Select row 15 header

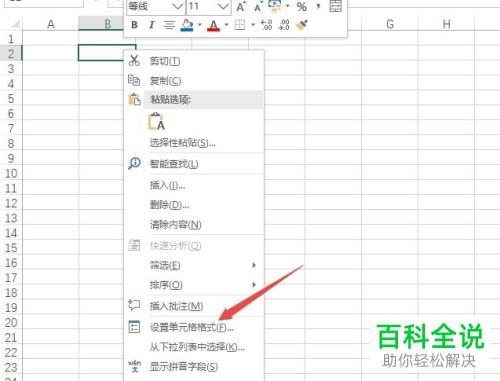[11, 248]
